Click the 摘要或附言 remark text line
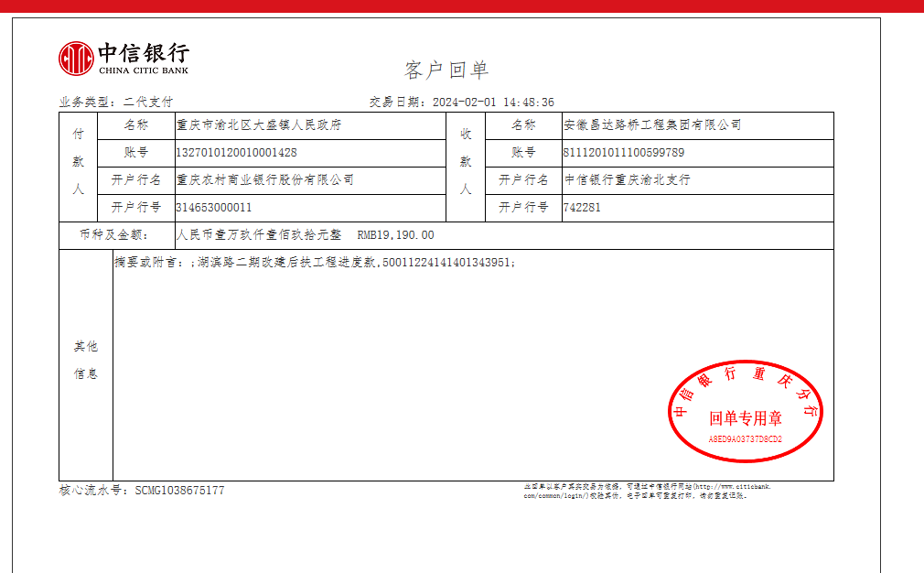This screenshot has width=924, height=573. click(x=315, y=263)
